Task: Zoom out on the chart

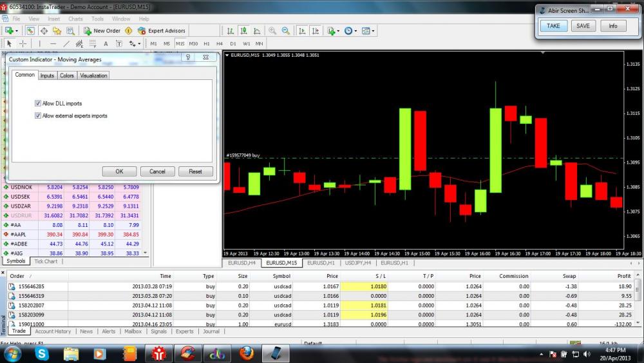Action: pyautogui.click(x=286, y=31)
